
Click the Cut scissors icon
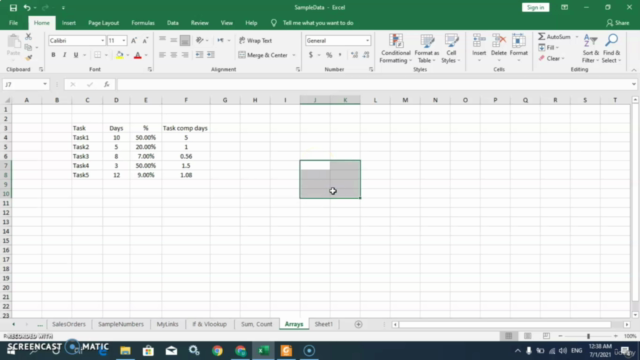(x=28, y=37)
